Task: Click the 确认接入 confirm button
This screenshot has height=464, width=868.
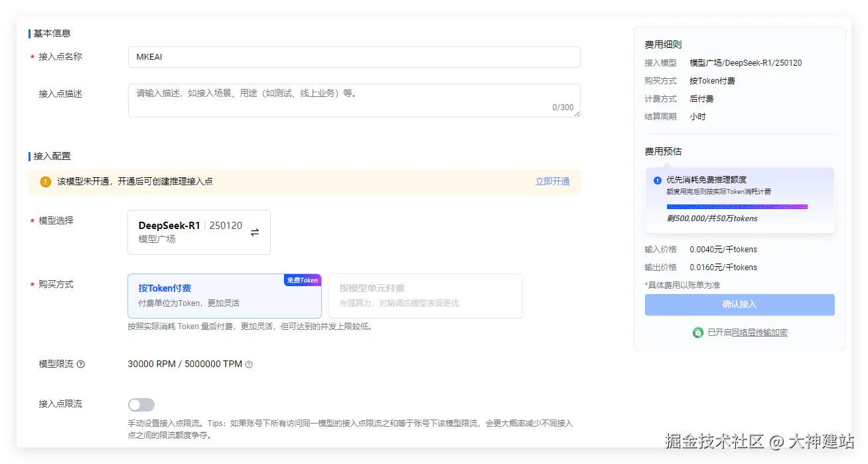Action: (740, 305)
